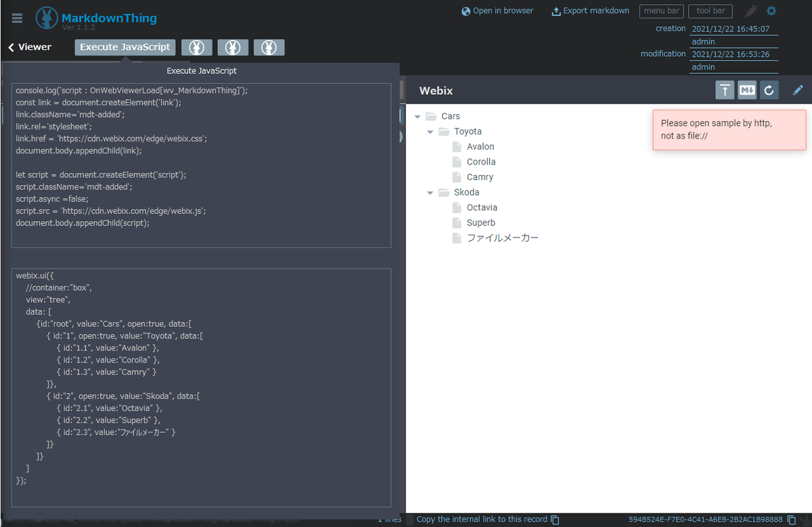The image size is (812, 527).
Task: Click the first rabbit button after Execute JavaScript
Action: [x=197, y=47]
